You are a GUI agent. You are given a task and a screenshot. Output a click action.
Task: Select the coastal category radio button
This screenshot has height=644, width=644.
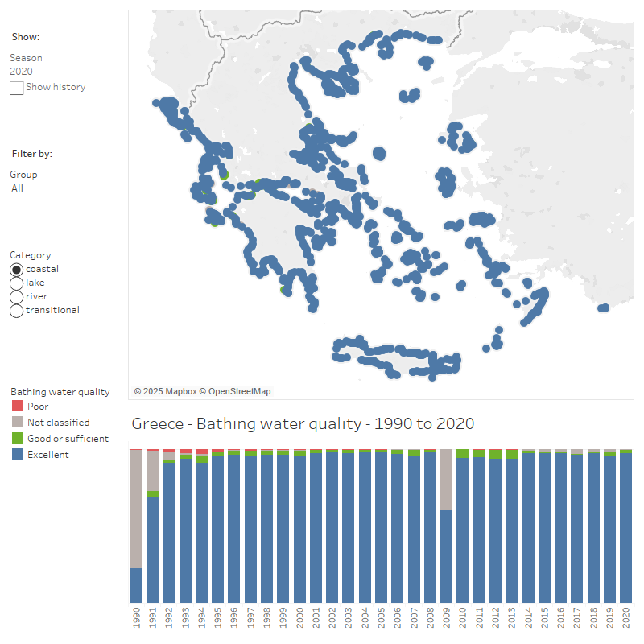coord(16,270)
